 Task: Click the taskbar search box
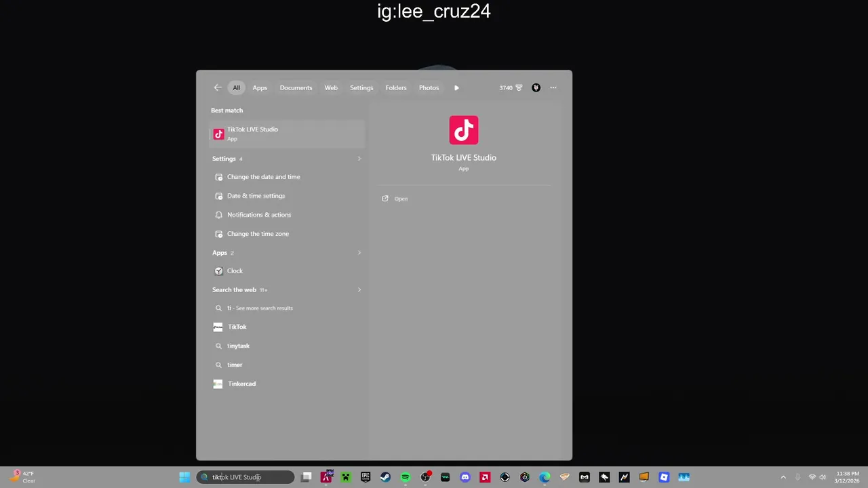click(245, 477)
